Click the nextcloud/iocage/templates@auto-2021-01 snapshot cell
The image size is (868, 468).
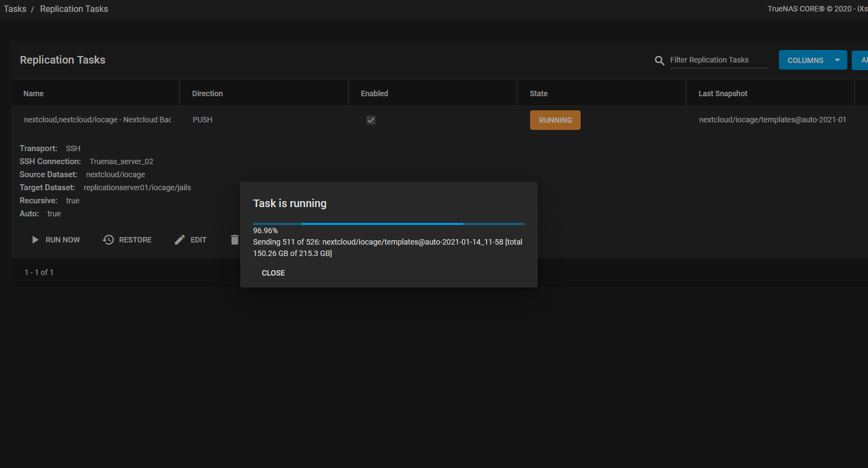[772, 120]
